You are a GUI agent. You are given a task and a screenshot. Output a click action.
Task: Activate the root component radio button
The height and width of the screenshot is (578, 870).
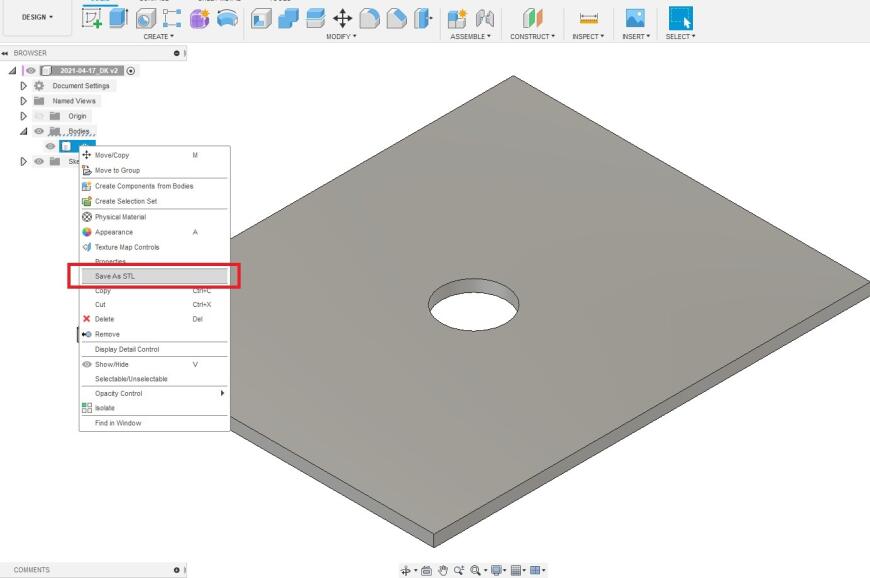131,70
